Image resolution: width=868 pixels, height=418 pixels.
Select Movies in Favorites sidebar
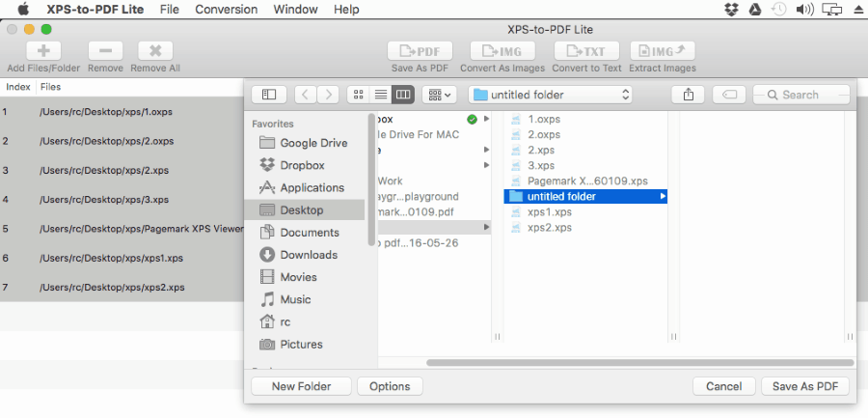point(304,277)
